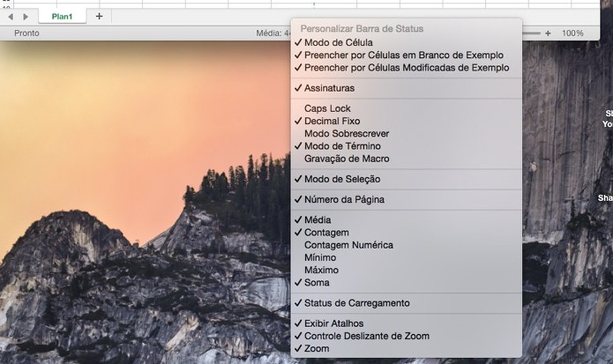Uncheck Modo de Término
Screen dimensions: 613x364
point(406,146)
